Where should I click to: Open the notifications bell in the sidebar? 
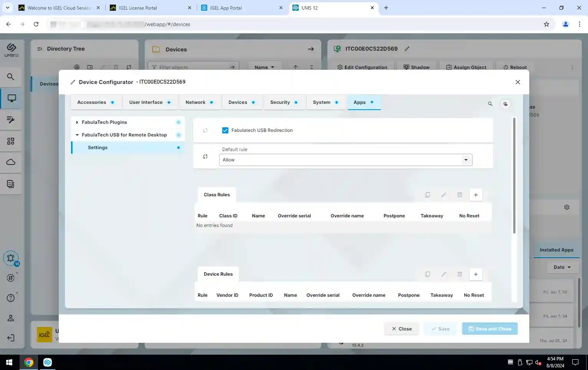point(11,258)
